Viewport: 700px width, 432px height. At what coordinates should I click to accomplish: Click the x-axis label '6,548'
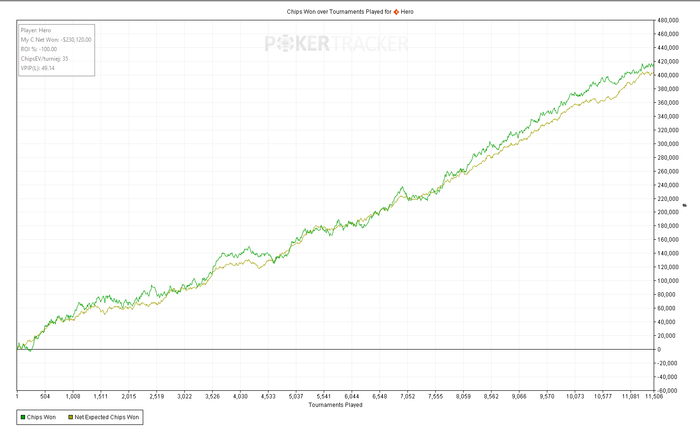pos(380,396)
